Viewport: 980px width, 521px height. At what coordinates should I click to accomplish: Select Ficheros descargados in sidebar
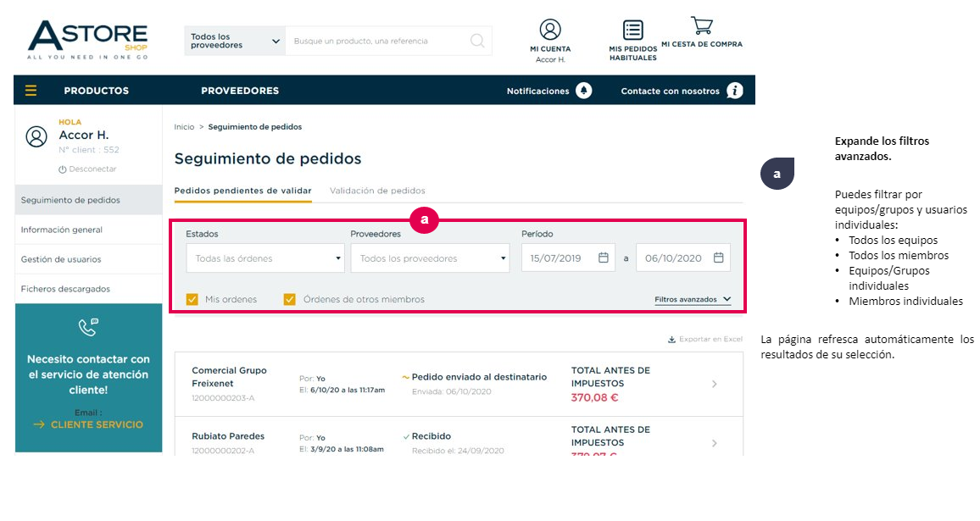pyautogui.click(x=88, y=289)
